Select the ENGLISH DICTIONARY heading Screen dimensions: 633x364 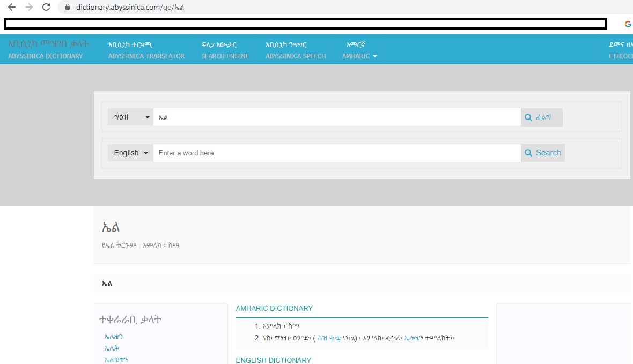point(273,360)
